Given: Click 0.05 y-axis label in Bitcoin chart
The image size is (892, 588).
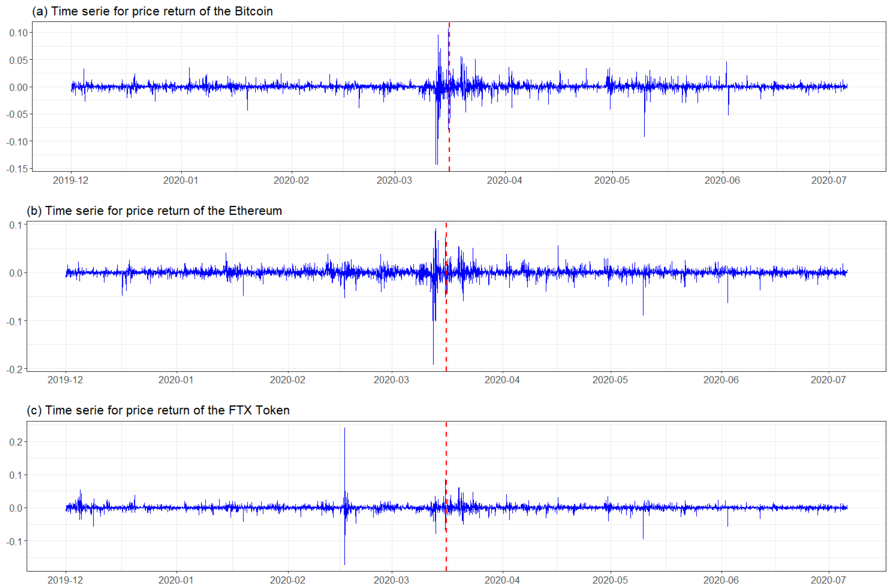Looking at the screenshot, I should coord(18,60).
